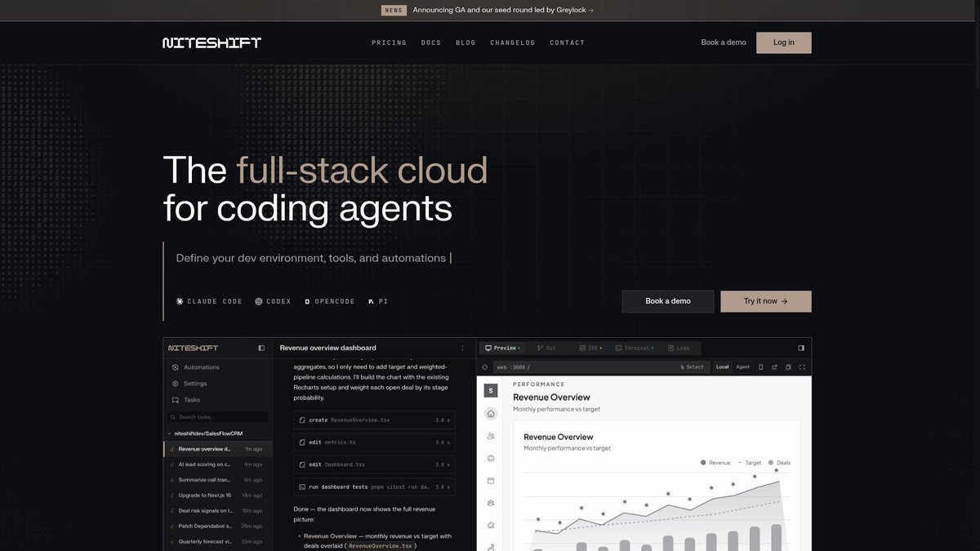Toggle the Target legend entry
The height and width of the screenshot is (551, 980).
click(x=750, y=463)
